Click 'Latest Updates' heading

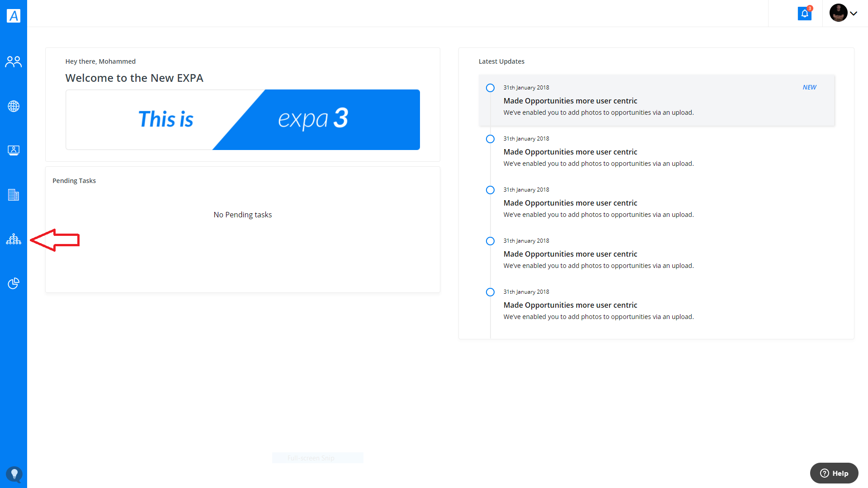(x=501, y=61)
